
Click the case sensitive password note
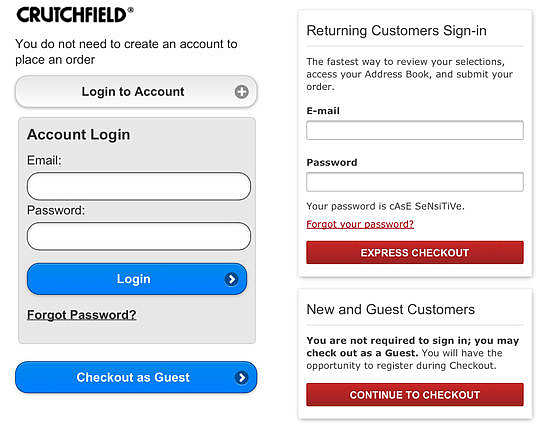click(385, 206)
